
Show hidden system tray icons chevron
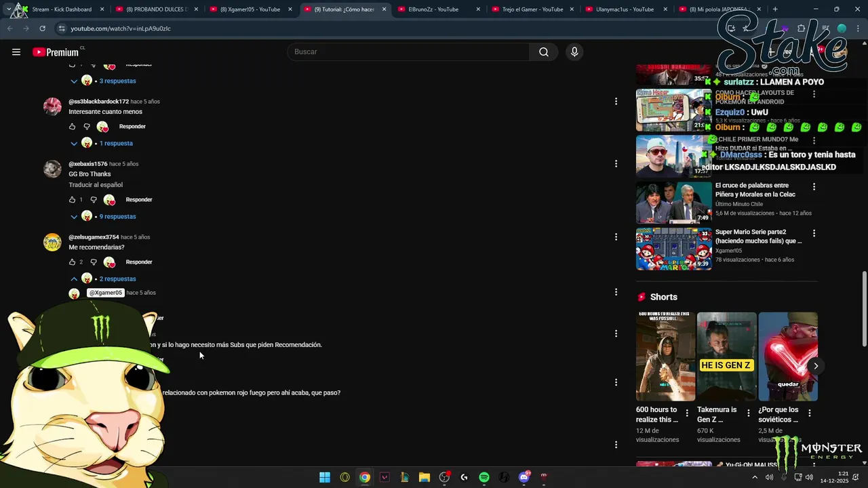pyautogui.click(x=755, y=477)
